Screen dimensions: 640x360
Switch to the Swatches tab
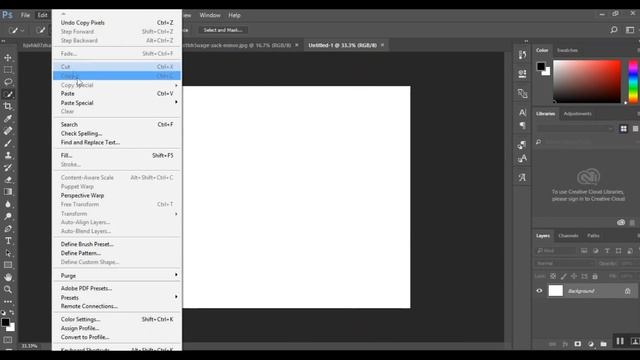click(567, 50)
